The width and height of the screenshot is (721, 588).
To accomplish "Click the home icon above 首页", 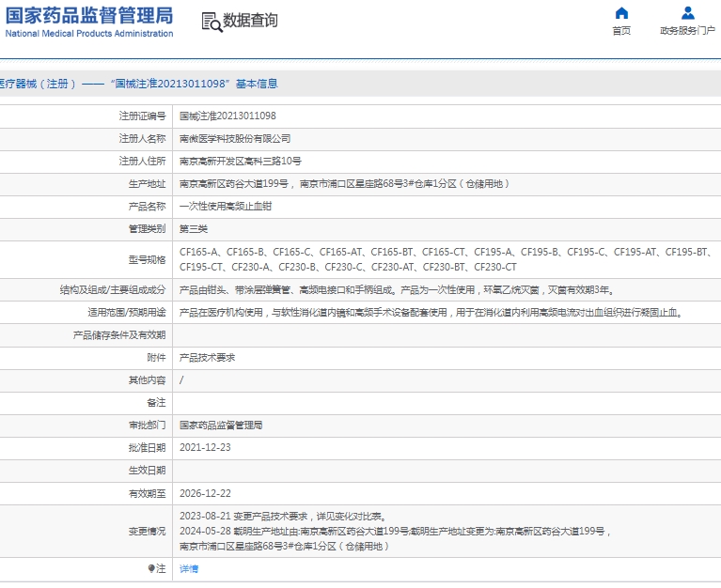I will click(621, 13).
